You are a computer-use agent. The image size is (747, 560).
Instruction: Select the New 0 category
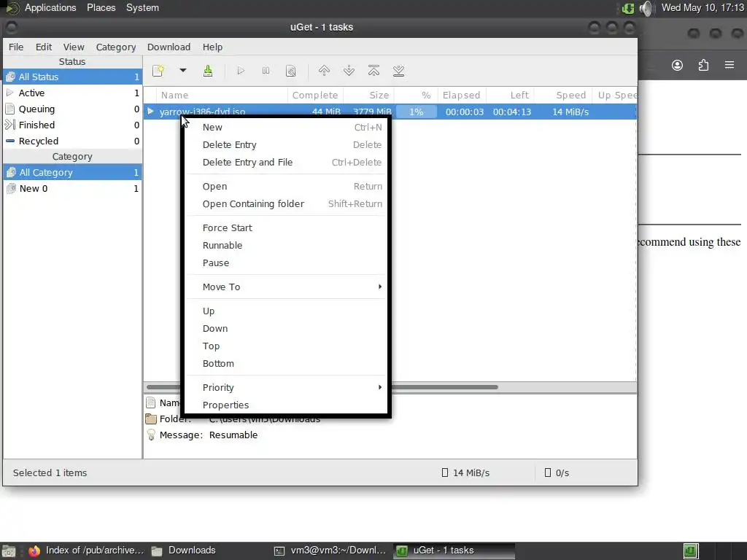tap(72, 189)
